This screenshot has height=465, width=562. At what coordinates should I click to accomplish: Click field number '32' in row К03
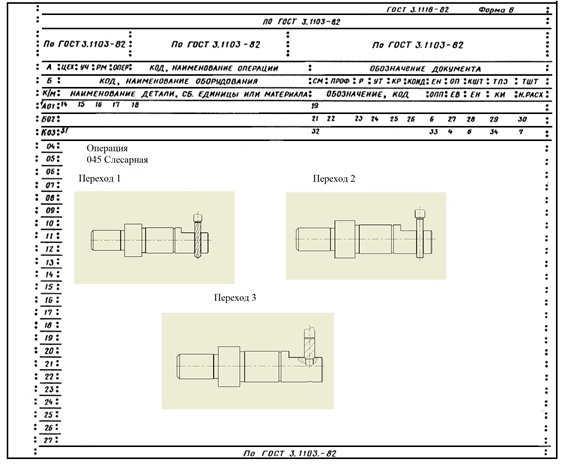pyautogui.click(x=315, y=131)
